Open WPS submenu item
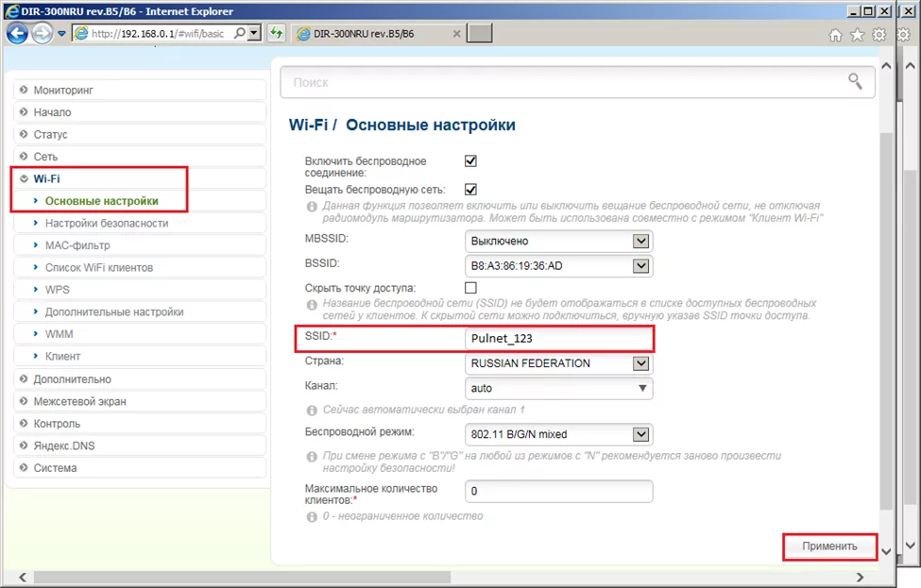The image size is (921, 588). coord(140,290)
